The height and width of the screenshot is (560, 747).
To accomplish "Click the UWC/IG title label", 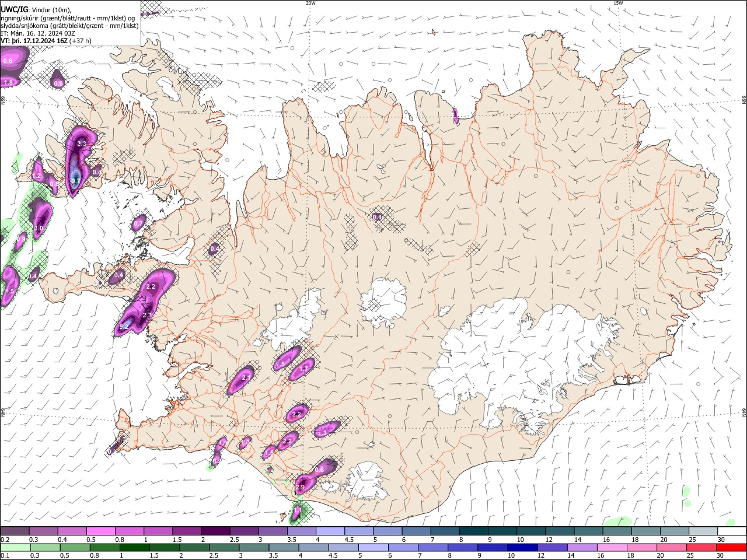I will click(x=14, y=9).
